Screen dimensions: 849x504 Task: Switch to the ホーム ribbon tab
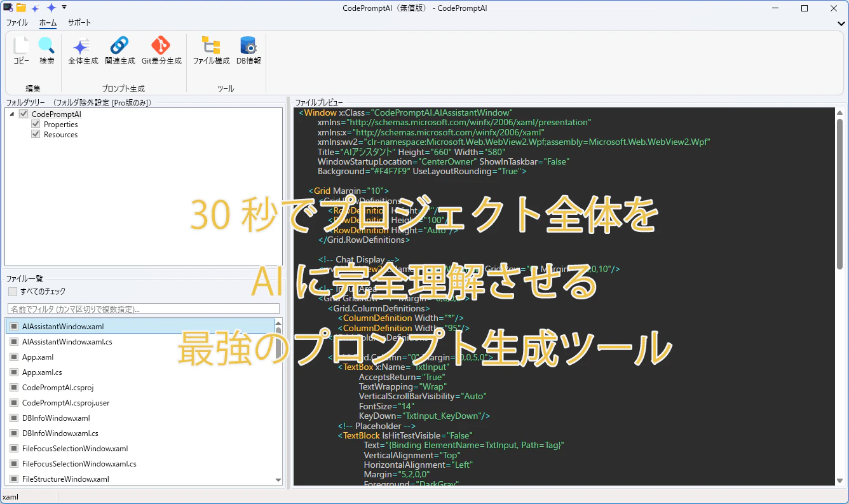pos(48,23)
